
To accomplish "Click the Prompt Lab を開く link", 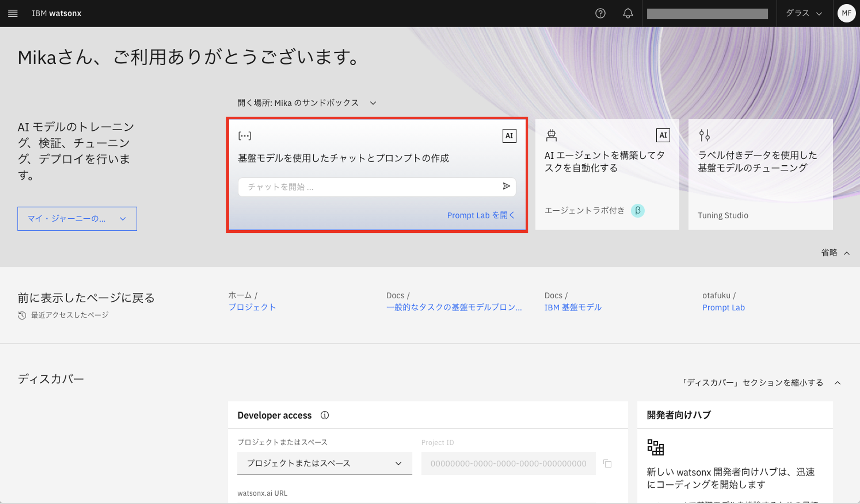I will [480, 215].
